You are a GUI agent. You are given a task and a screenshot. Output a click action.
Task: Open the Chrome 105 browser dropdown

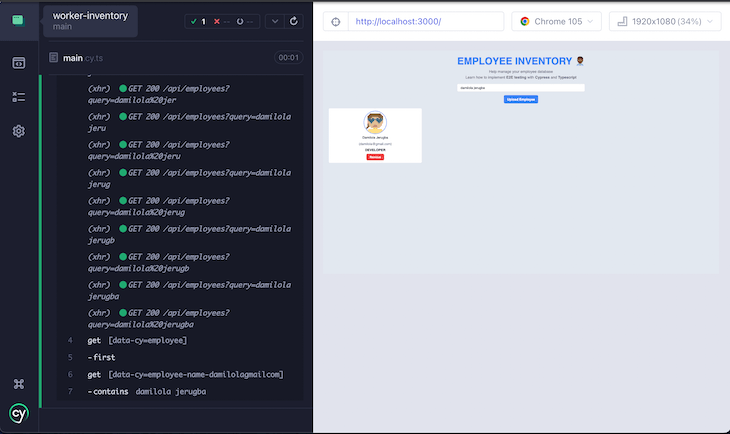tap(557, 21)
